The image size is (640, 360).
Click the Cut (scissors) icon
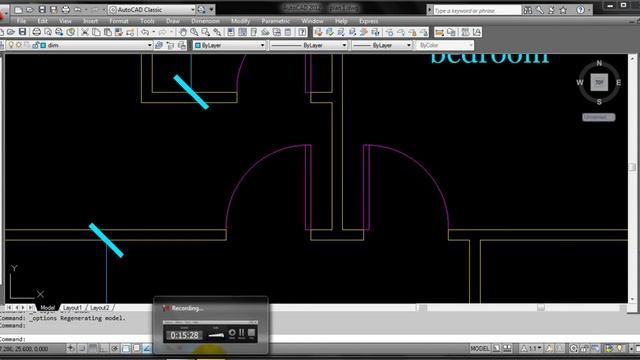[85, 32]
